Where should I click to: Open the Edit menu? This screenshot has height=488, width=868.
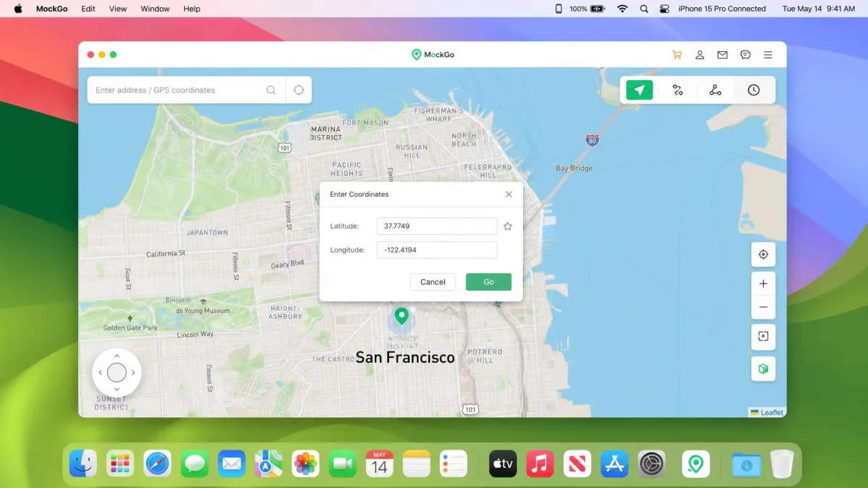click(88, 9)
